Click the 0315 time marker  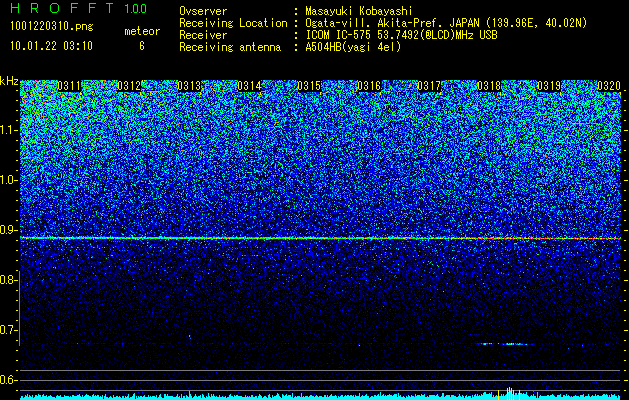tap(309, 86)
